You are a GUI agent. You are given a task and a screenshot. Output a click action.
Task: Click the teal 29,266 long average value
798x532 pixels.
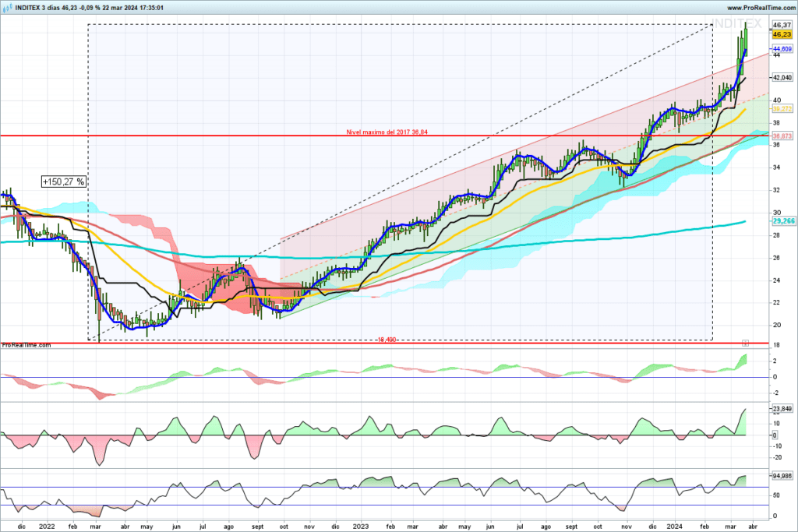click(783, 220)
